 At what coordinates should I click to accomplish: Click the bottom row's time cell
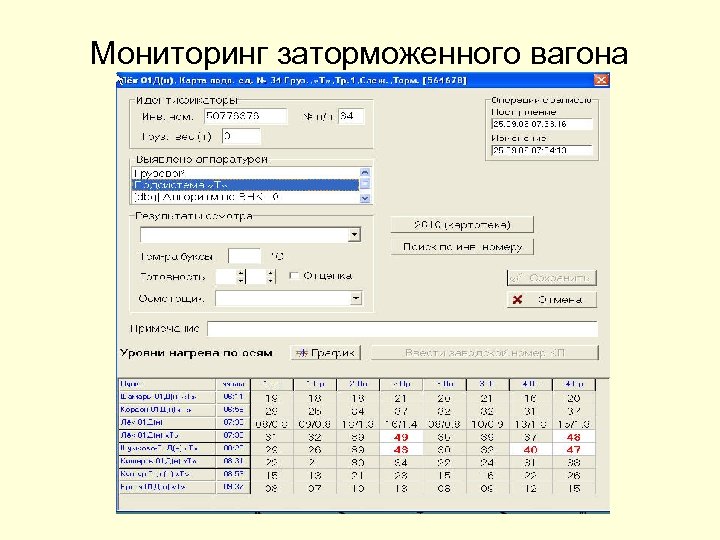(x=233, y=486)
